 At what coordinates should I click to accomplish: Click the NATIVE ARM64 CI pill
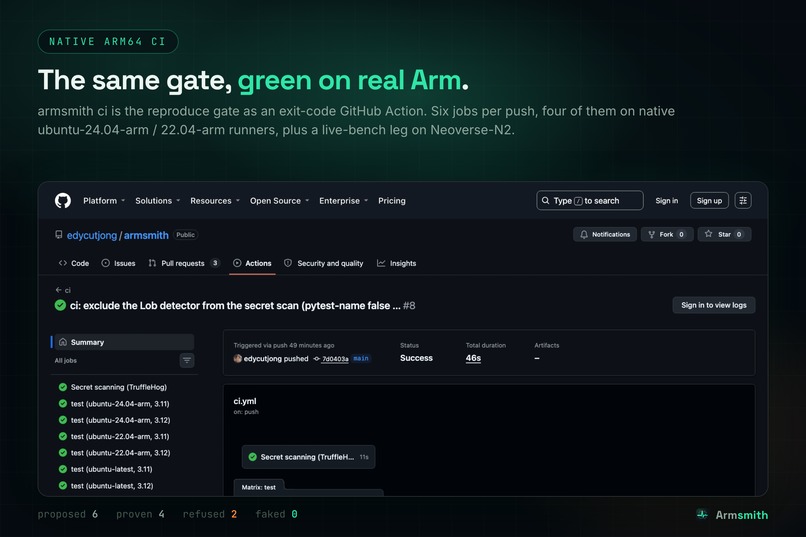[108, 42]
